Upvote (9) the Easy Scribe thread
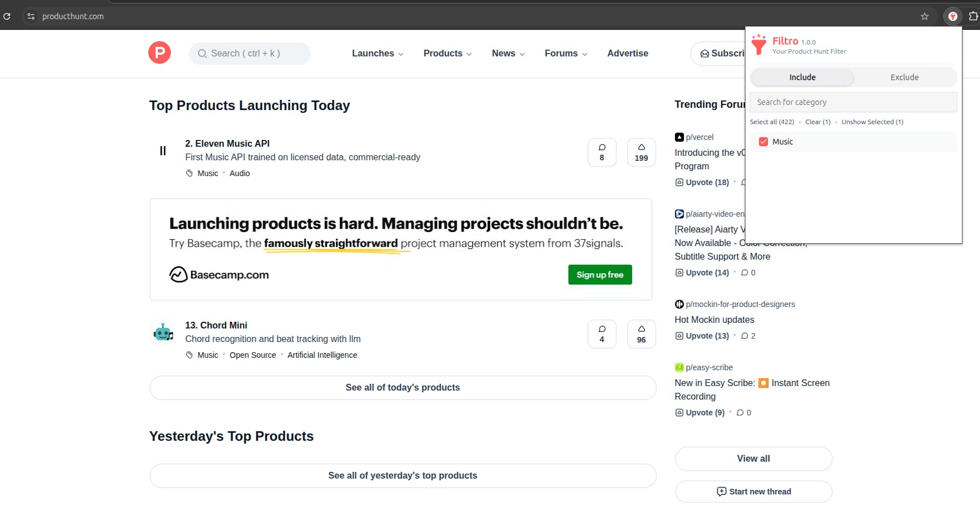This screenshot has height=517, width=980. pos(700,413)
